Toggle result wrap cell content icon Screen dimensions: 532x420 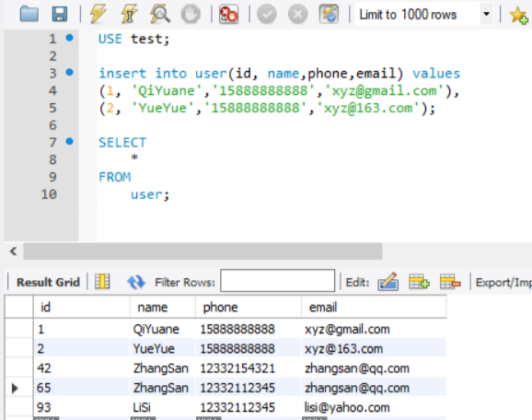click(102, 282)
